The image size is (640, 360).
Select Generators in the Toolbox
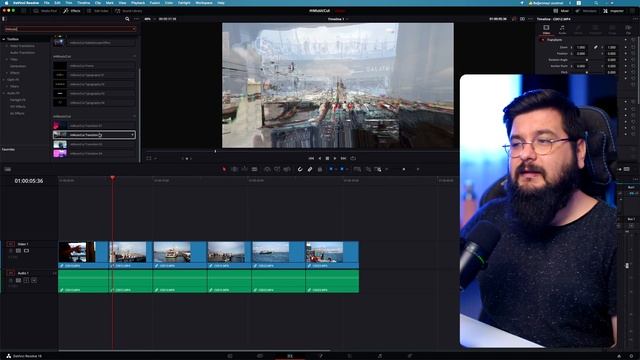pos(18,66)
